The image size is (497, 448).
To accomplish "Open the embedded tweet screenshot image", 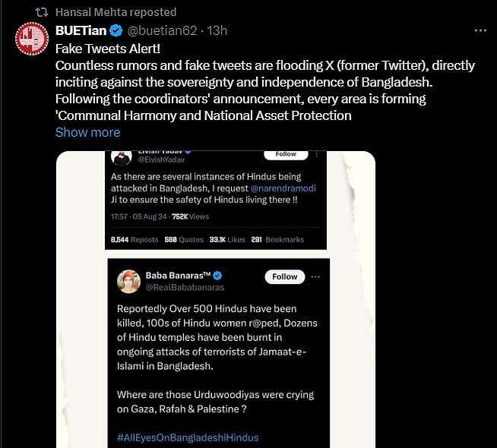I will [215, 349].
